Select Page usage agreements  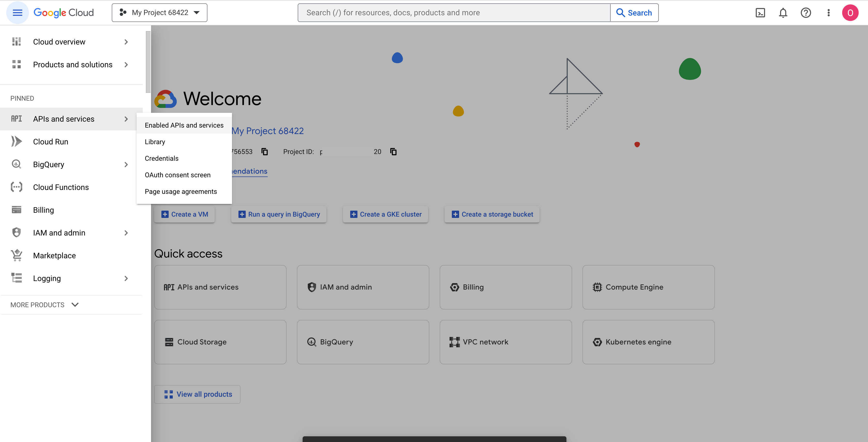point(184,191)
